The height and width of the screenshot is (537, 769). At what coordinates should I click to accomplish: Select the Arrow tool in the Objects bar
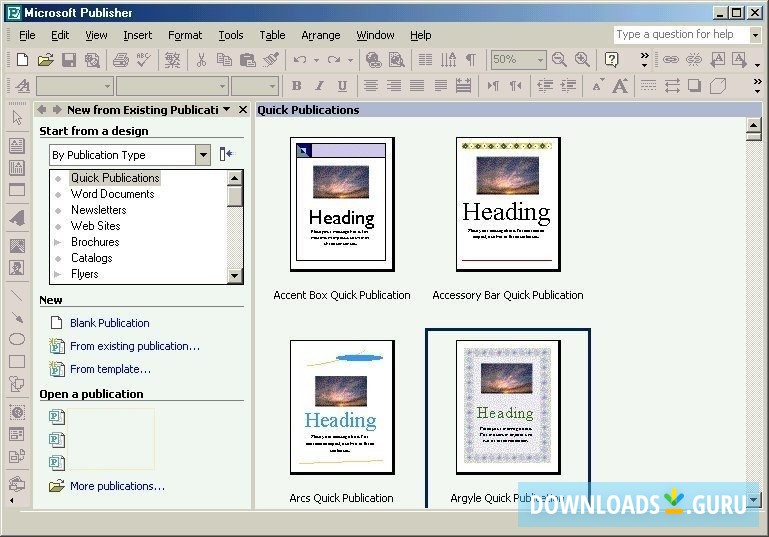[x=17, y=317]
